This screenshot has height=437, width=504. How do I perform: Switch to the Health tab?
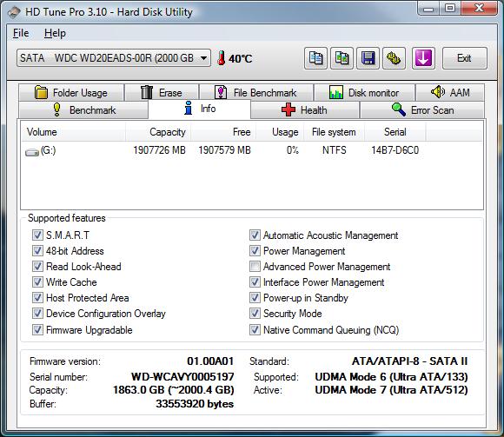(305, 109)
